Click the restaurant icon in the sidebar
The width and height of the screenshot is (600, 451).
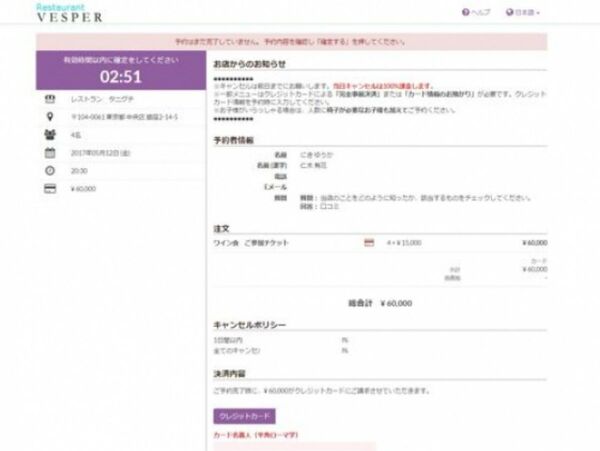coord(50,101)
